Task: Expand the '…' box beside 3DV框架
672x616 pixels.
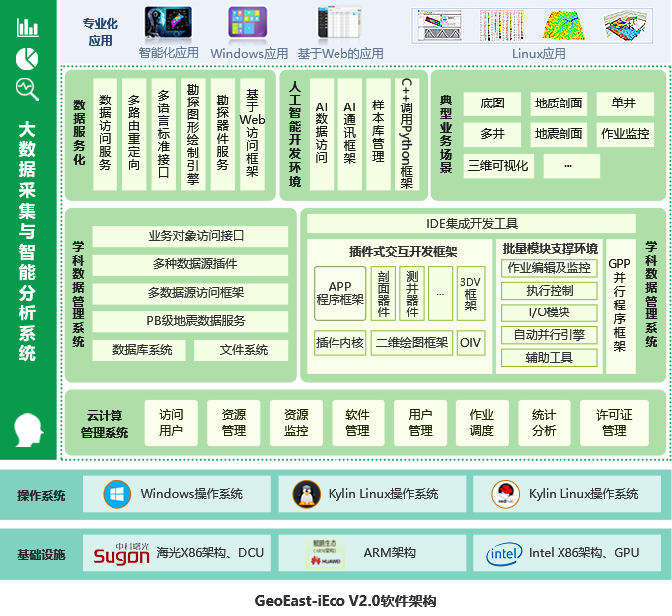Action: 439,293
